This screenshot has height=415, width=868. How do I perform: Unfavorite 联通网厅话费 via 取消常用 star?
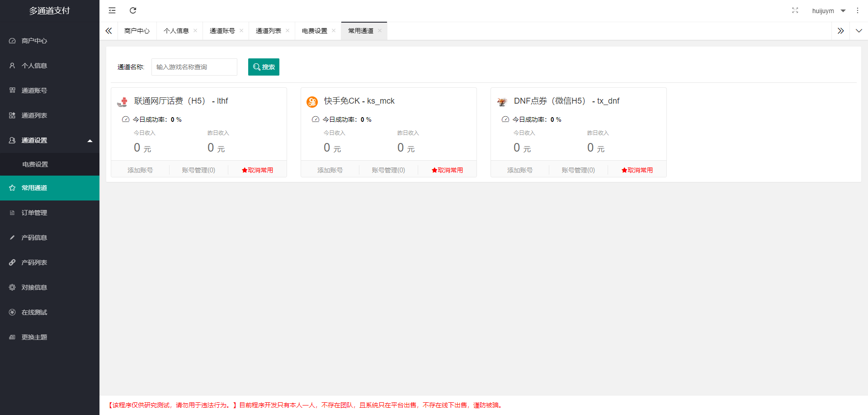pos(258,170)
